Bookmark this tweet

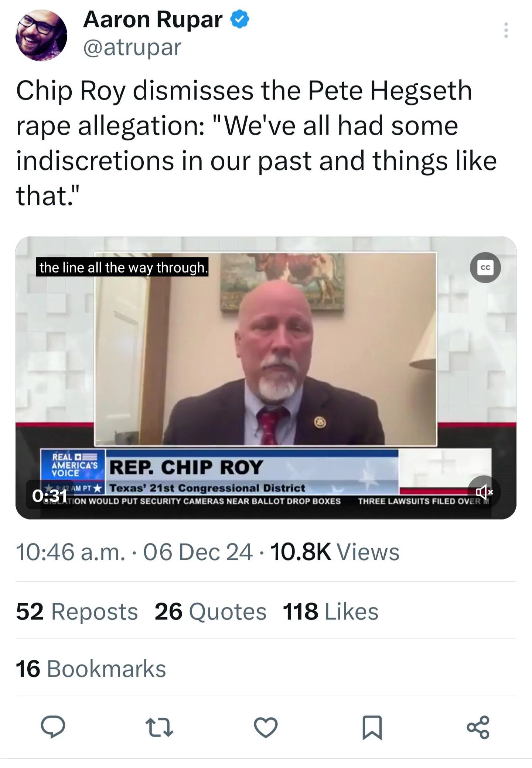[x=372, y=727]
